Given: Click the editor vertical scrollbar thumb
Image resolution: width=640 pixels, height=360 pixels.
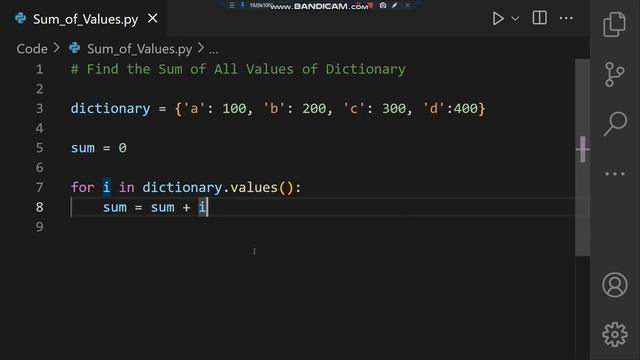Looking at the screenshot, I should pos(582,157).
